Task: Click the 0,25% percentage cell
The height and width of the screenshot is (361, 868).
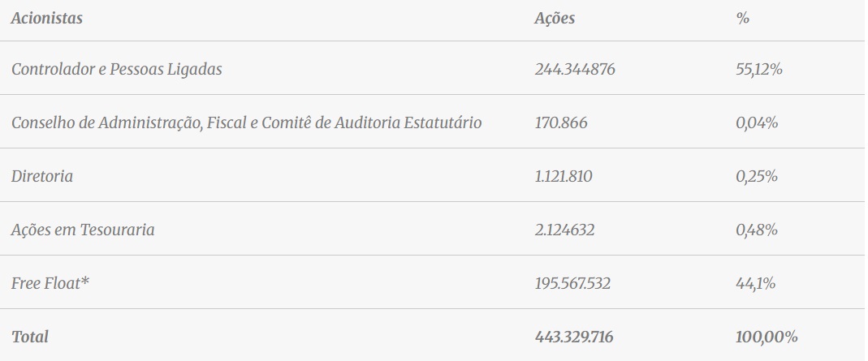Action: click(x=757, y=176)
